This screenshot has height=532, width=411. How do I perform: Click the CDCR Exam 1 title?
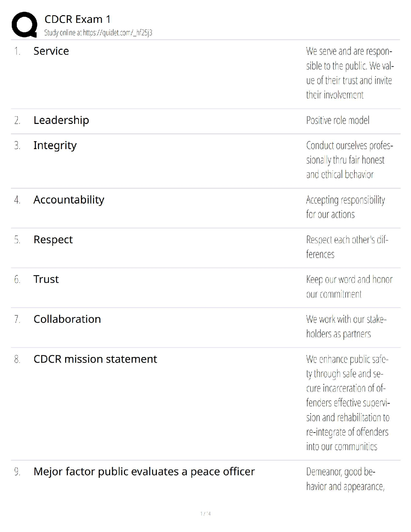78,19
